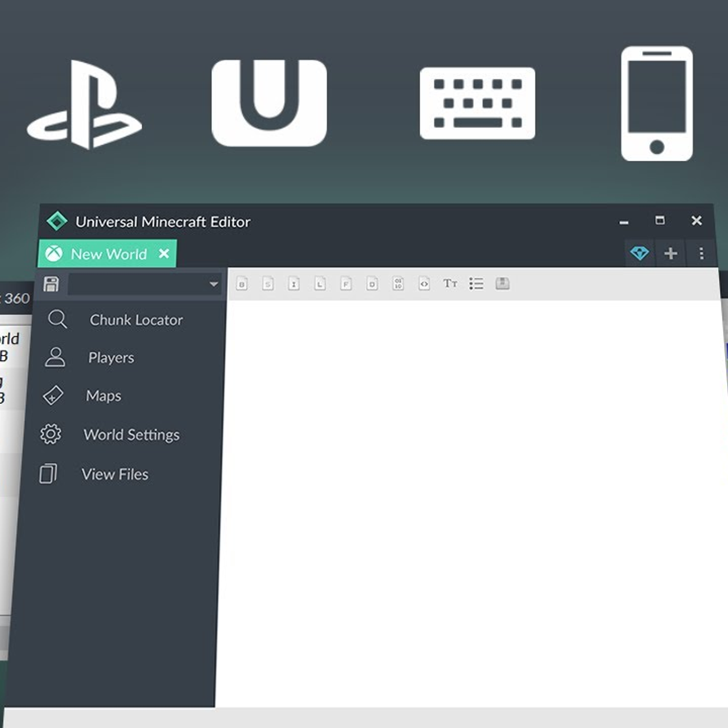728x728 pixels.
Task: Click the list tag bullet icon
Action: pyautogui.click(x=476, y=284)
